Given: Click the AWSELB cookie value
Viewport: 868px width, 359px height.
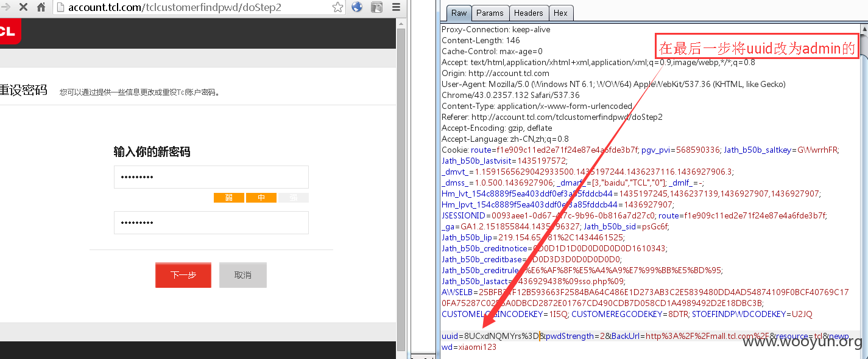Looking at the screenshot, I should pos(644,298).
